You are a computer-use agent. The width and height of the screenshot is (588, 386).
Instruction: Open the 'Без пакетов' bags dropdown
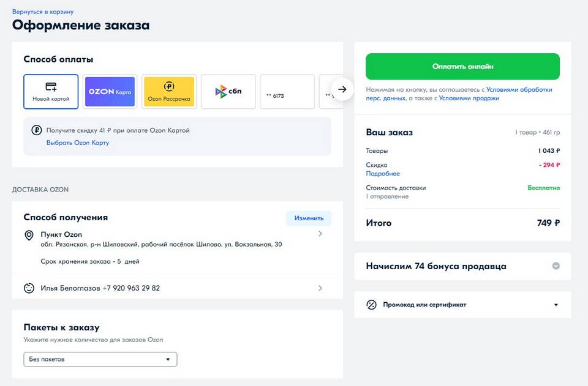[100, 360]
